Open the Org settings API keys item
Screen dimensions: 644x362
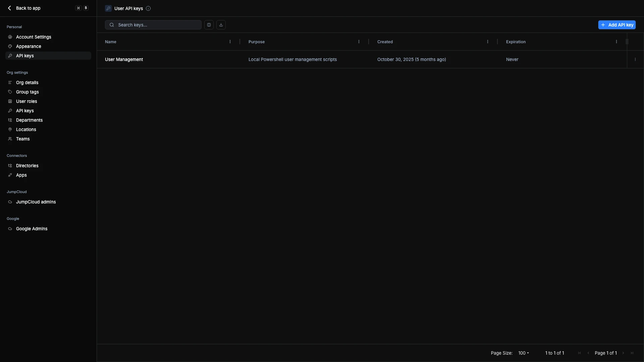click(x=25, y=111)
